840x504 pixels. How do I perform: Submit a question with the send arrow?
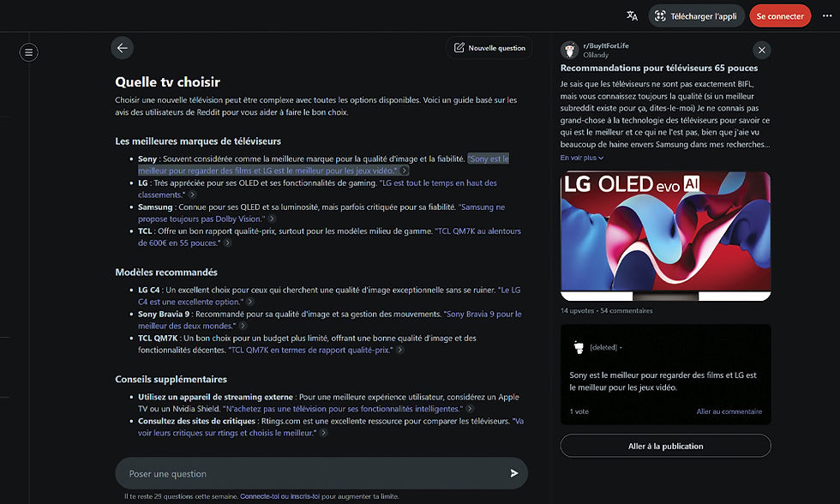513,472
